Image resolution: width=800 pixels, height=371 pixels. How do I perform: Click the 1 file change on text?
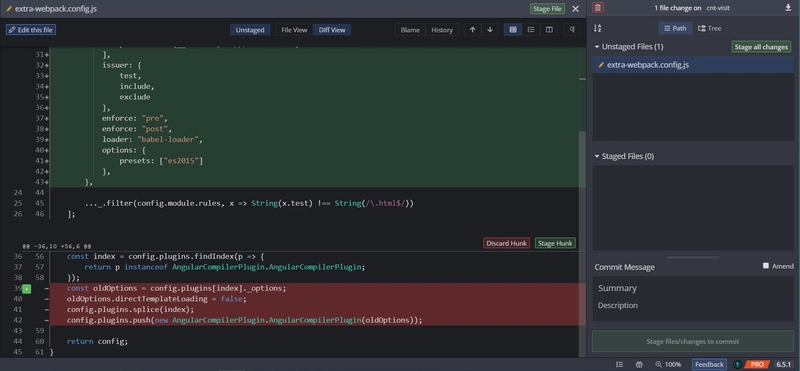point(679,8)
